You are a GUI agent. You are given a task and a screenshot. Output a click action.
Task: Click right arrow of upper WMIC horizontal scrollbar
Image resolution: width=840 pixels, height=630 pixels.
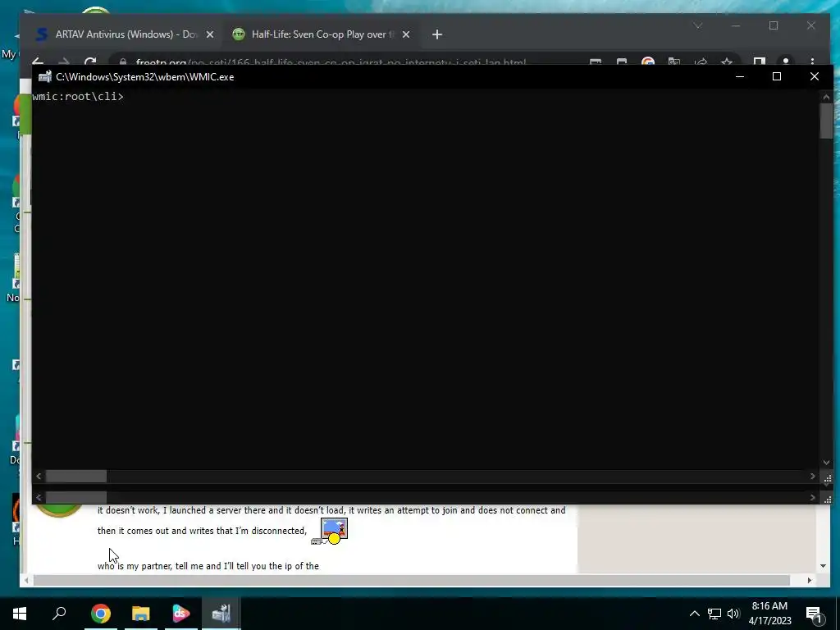813,477
